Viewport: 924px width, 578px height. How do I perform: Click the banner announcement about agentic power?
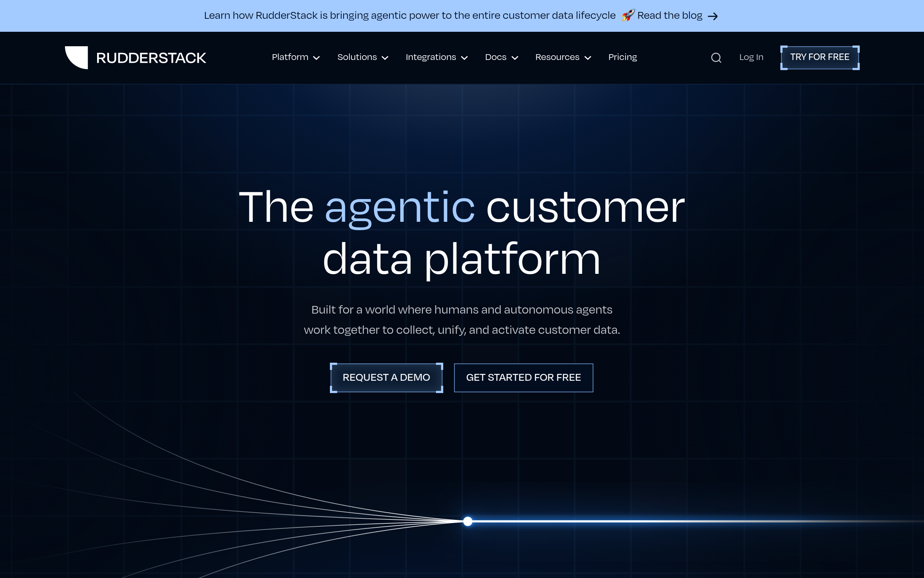pos(410,15)
